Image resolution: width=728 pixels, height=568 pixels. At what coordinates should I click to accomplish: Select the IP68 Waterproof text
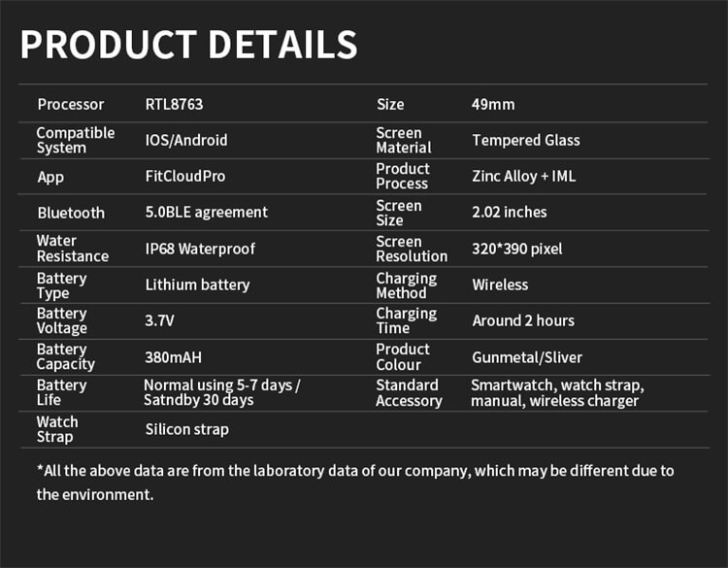(200, 249)
